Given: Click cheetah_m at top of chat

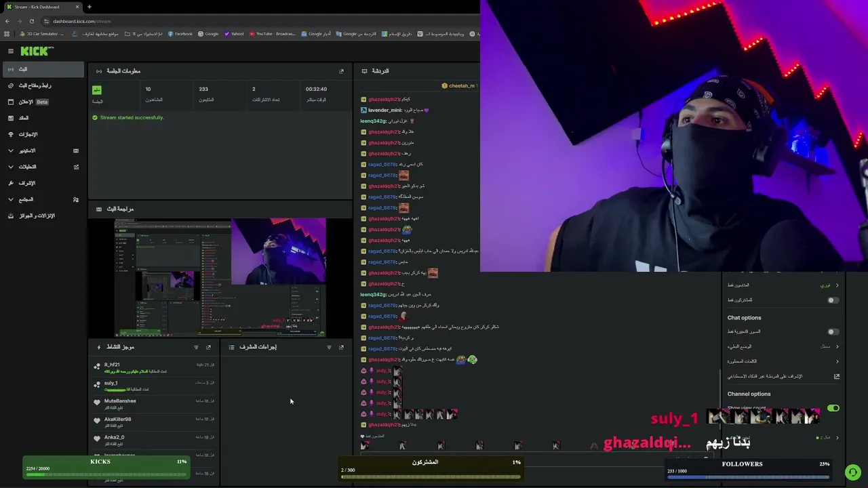Looking at the screenshot, I should pos(462,86).
